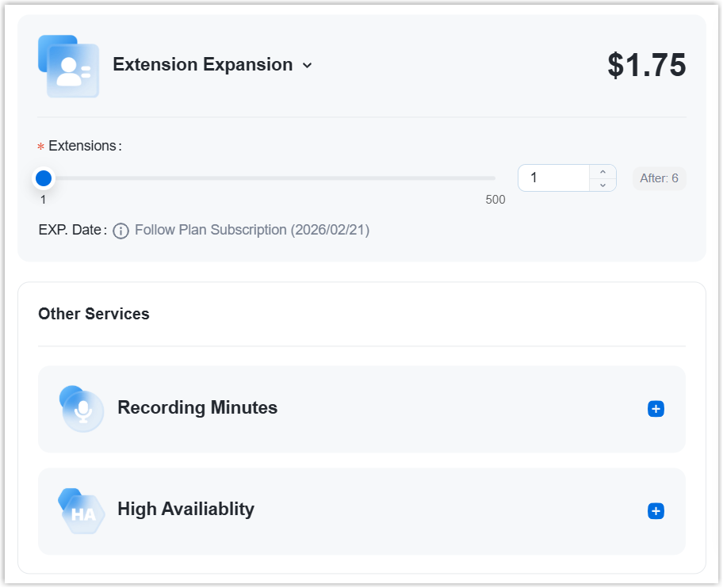Screen dimensions: 723x588
Task: Increase extensions with the up arrow
Action: 602,172
